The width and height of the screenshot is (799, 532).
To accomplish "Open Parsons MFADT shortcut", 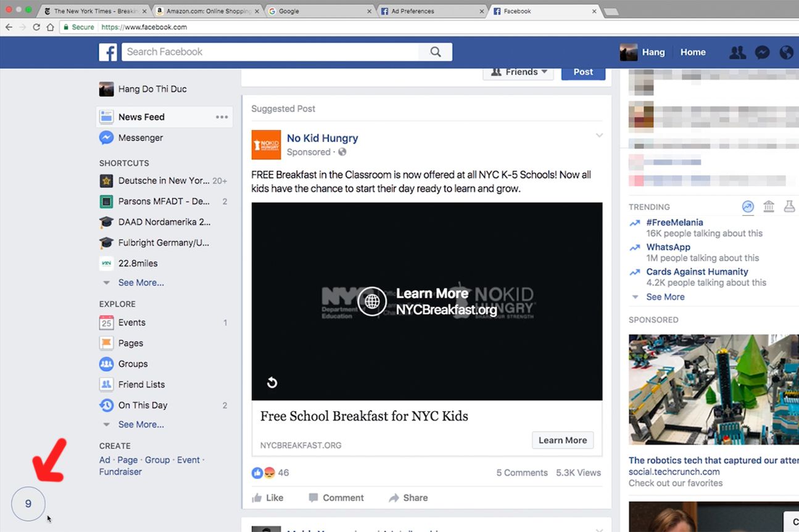I will [x=164, y=202].
